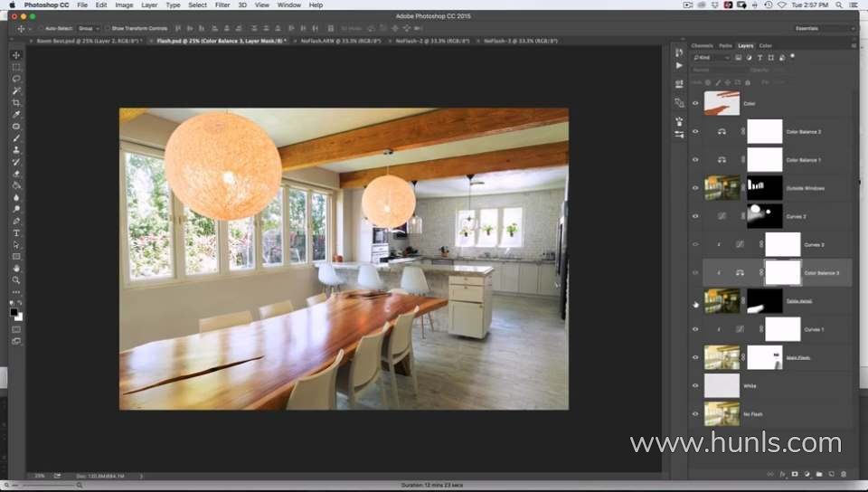Open the Kind filter dropdown in Layers
868x492 pixels.
[712, 58]
